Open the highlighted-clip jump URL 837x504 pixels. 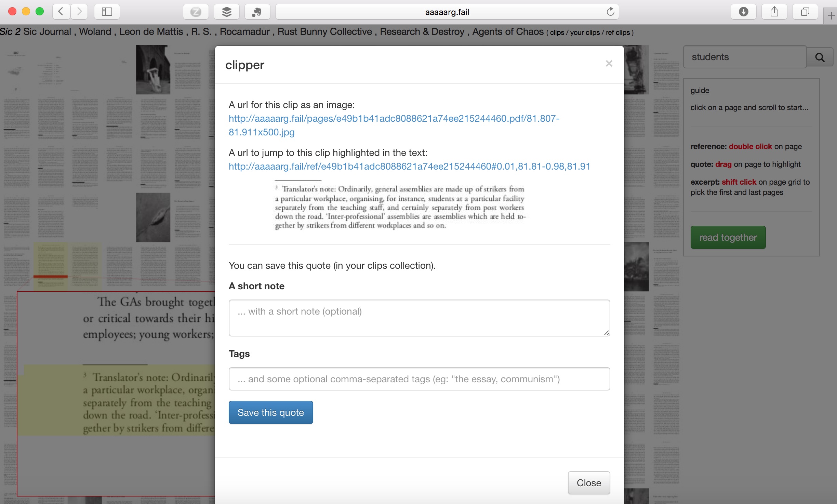tap(409, 167)
